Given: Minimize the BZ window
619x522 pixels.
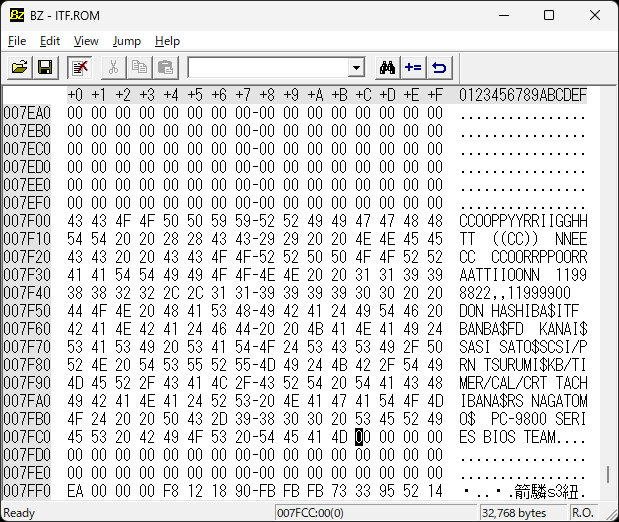Looking at the screenshot, I should click(504, 15).
